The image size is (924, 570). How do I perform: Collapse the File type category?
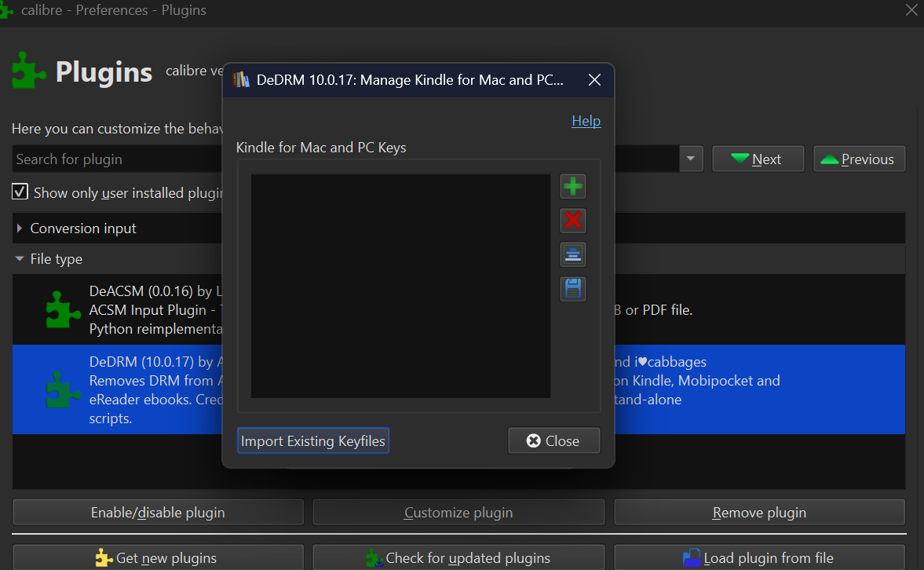pos(20,259)
